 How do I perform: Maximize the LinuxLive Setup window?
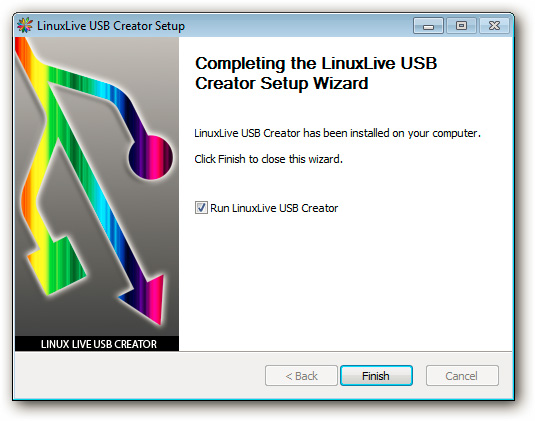point(461,26)
